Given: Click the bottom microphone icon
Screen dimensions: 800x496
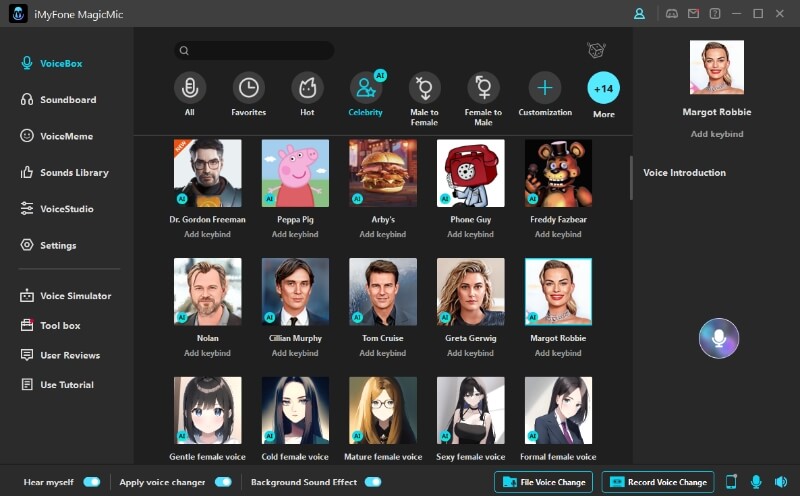Looking at the screenshot, I should (756, 481).
